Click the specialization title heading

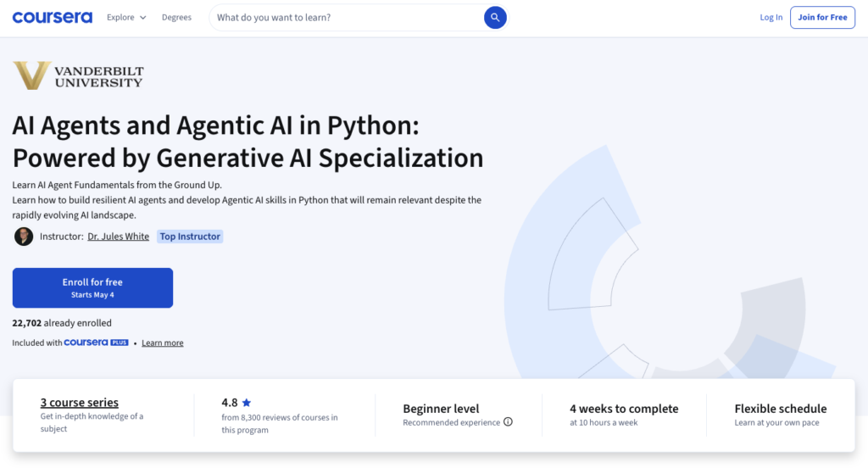[248, 142]
